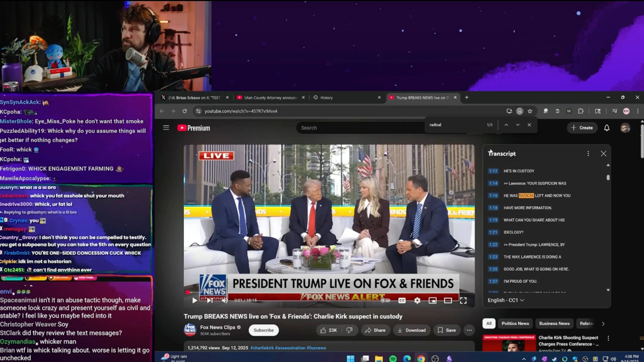Open video more actions ellipsis menu
The width and height of the screenshot is (644, 362).
(x=469, y=330)
